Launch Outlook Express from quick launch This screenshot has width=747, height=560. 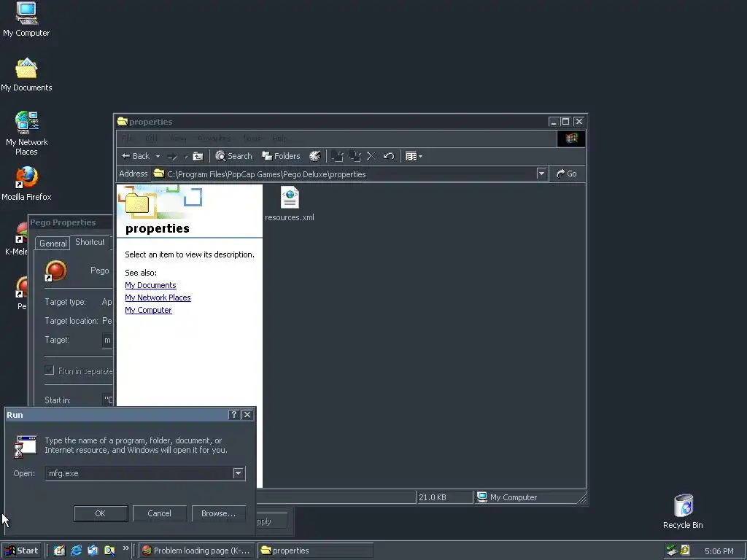[x=93, y=551]
